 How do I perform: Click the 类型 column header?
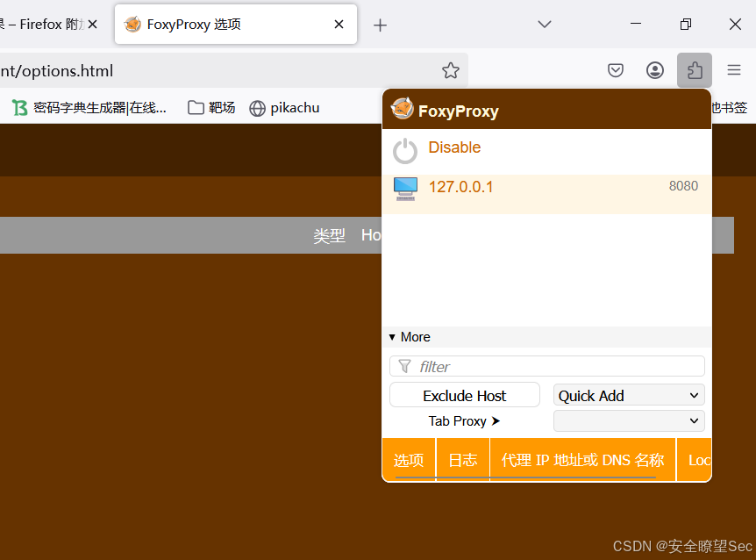[329, 235]
